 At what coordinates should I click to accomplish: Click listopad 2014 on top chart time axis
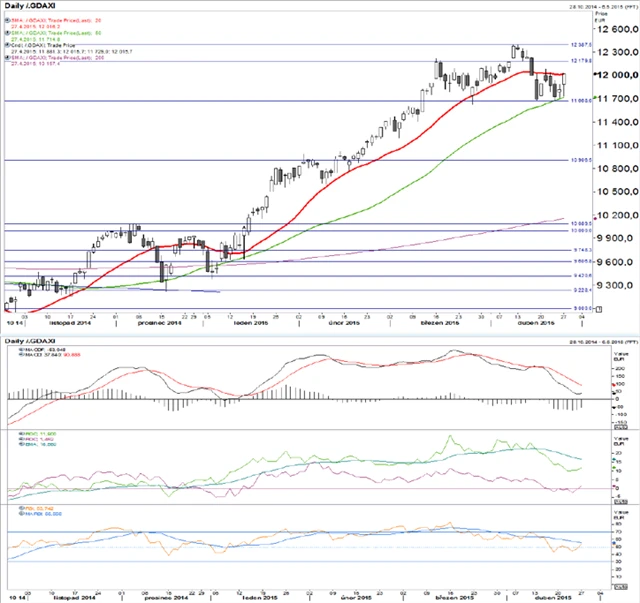click(70, 323)
